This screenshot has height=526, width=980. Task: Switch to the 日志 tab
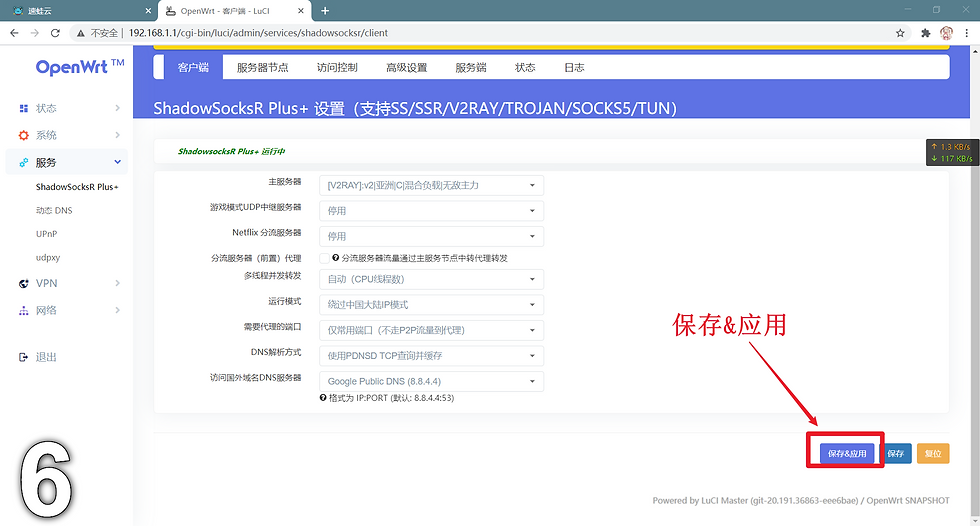(574, 67)
